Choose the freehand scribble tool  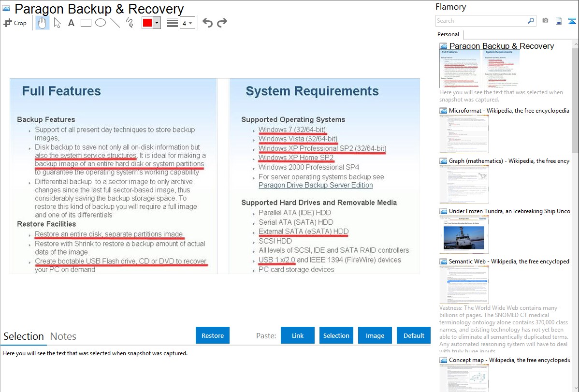point(130,23)
